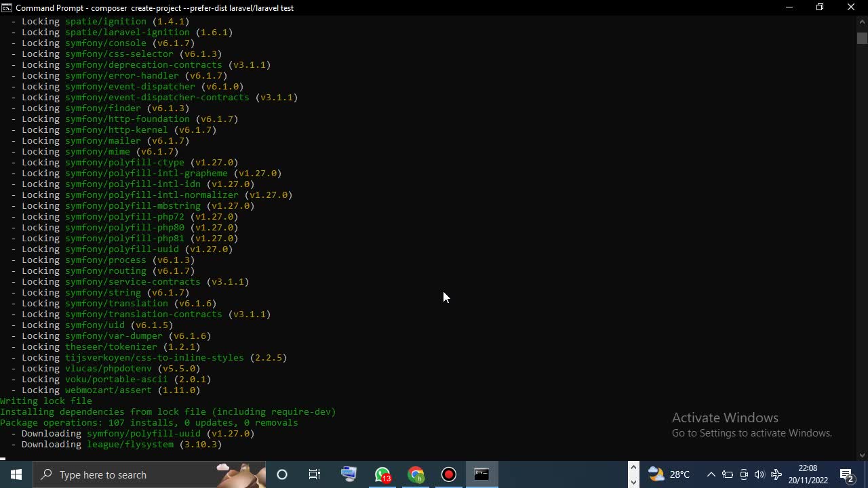Click the text symfony/css-selector
Screen dimensions: 868x488
point(119,54)
